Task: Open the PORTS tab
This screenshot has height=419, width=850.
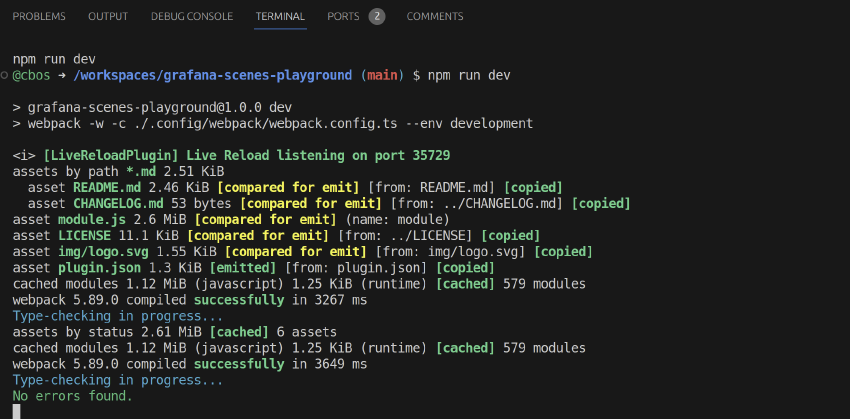Action: click(343, 16)
